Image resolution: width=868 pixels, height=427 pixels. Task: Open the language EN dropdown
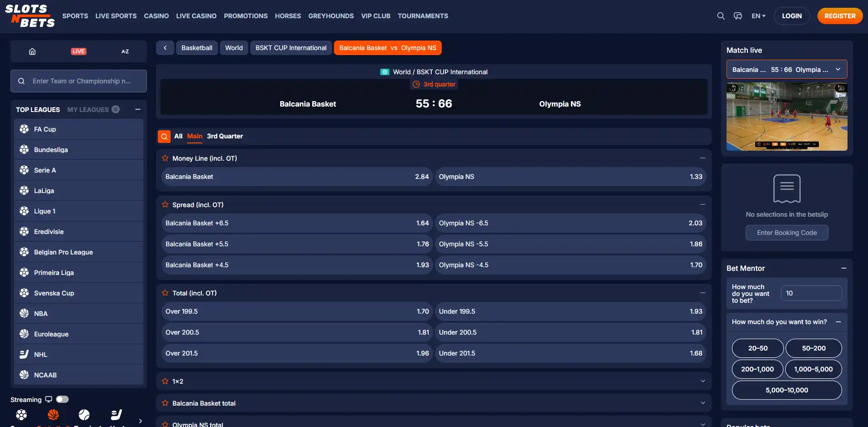click(758, 16)
